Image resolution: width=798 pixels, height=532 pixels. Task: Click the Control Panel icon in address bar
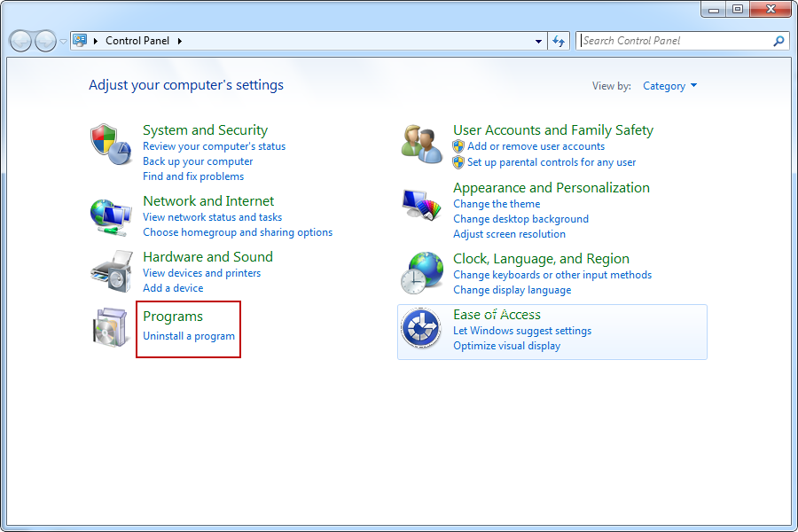(80, 40)
